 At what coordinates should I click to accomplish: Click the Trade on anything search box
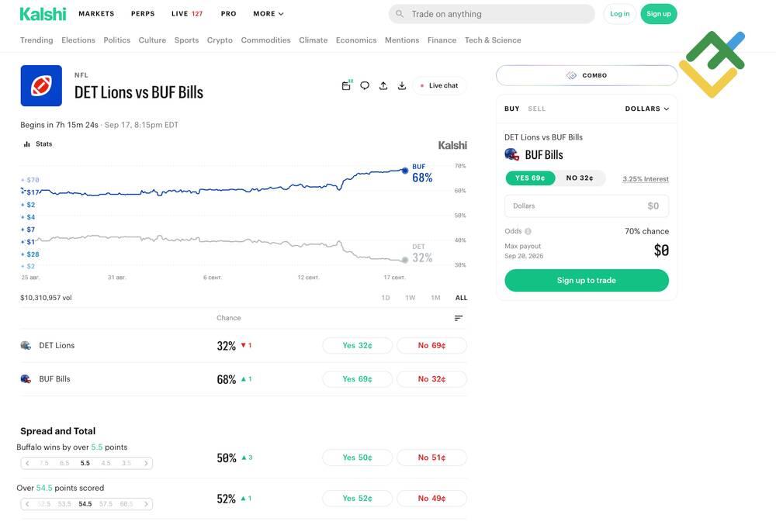[x=491, y=14]
